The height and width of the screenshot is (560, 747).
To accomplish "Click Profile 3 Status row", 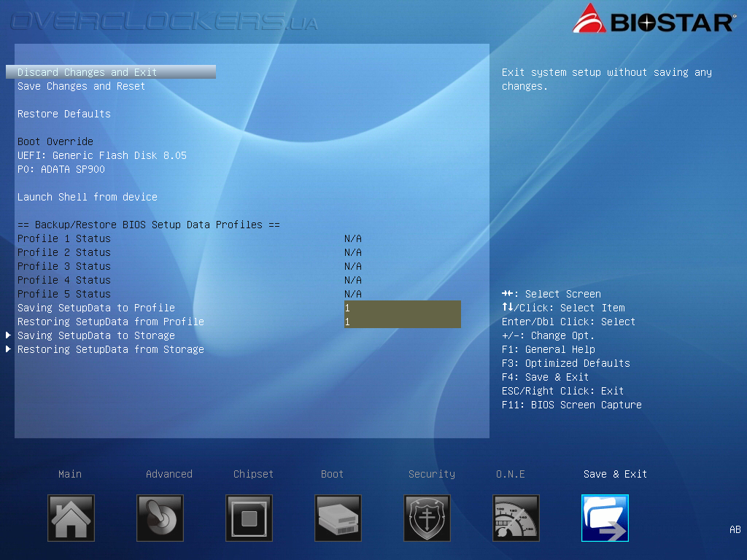I will (190, 266).
